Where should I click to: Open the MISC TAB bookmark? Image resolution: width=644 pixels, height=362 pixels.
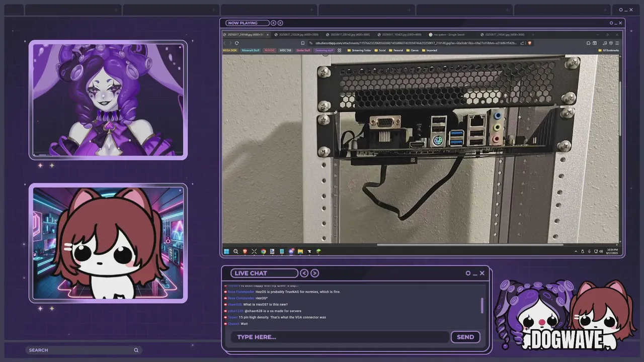(286, 50)
